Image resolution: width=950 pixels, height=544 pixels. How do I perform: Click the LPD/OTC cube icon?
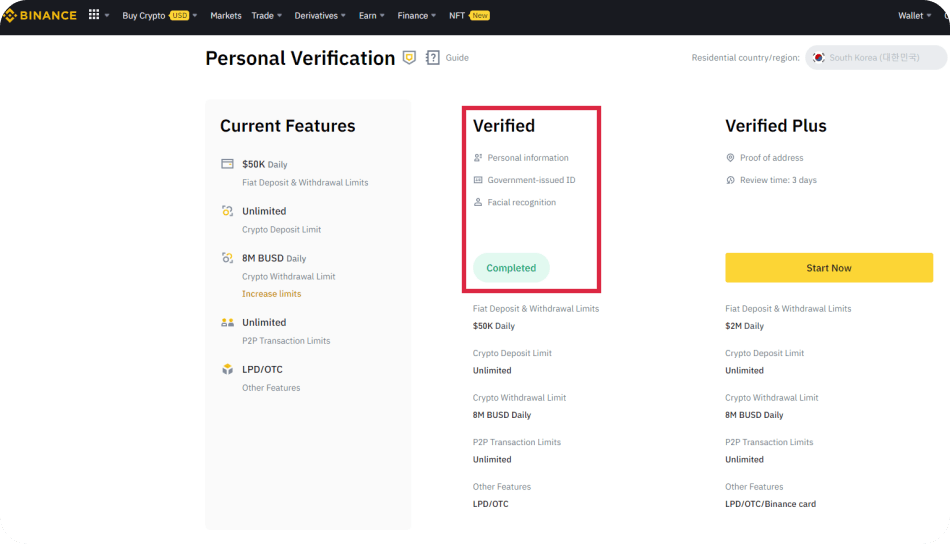point(227,369)
